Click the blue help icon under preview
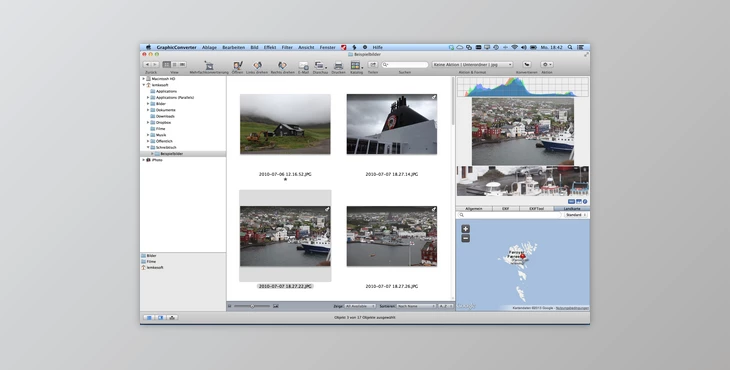 pyautogui.click(x=585, y=202)
